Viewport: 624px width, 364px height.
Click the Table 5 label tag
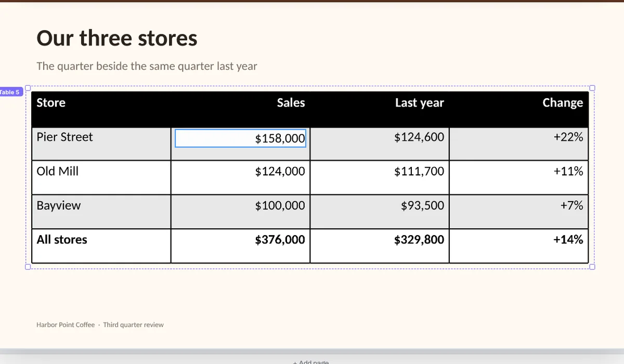[10, 92]
